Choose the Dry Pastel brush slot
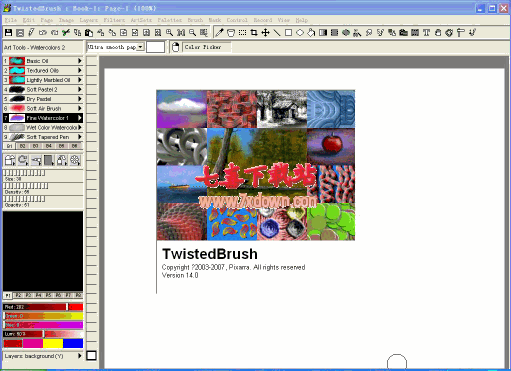The width and height of the screenshot is (511, 371). (43, 99)
